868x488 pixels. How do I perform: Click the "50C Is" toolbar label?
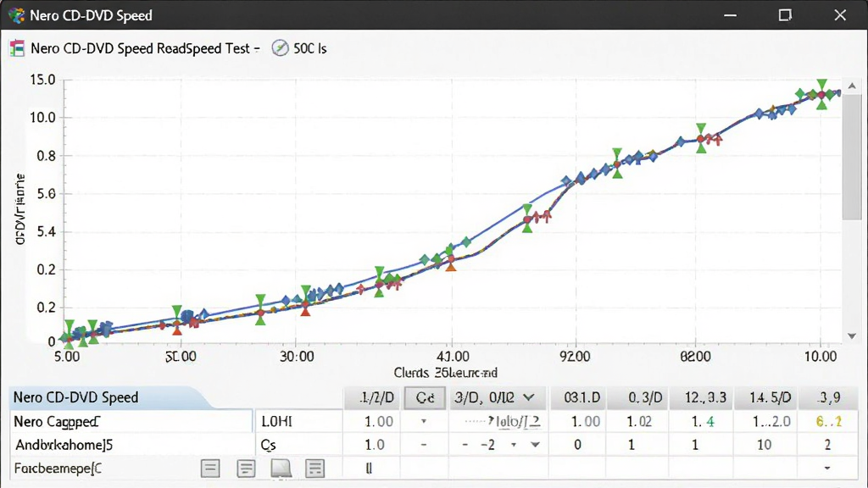point(310,48)
